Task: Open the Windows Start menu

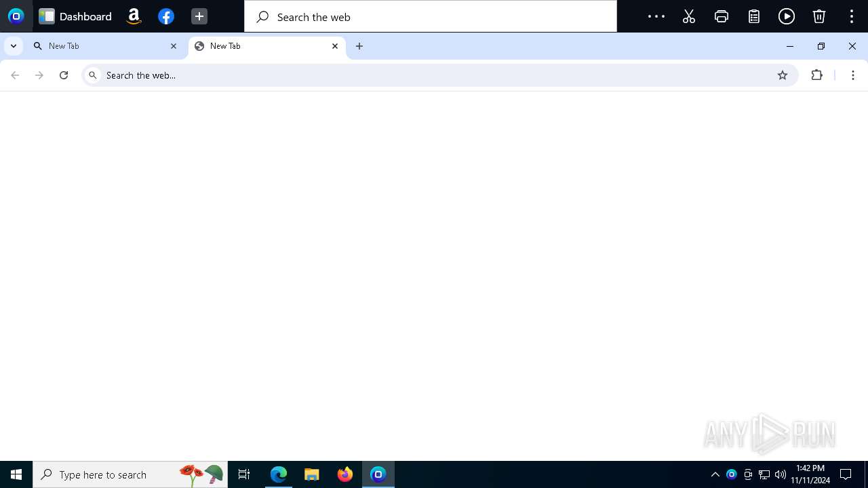Action: pyautogui.click(x=16, y=474)
